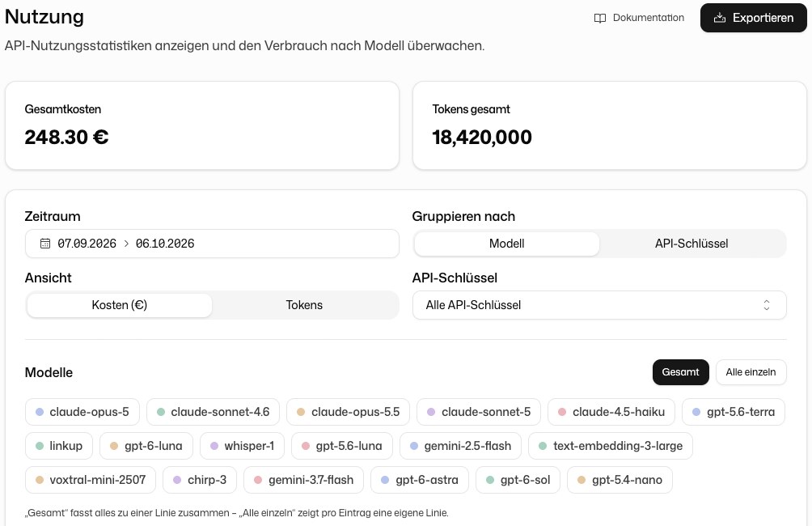This screenshot has height=526, width=812.
Task: Toggle the claude-opus-5 model chip
Action: (82, 412)
